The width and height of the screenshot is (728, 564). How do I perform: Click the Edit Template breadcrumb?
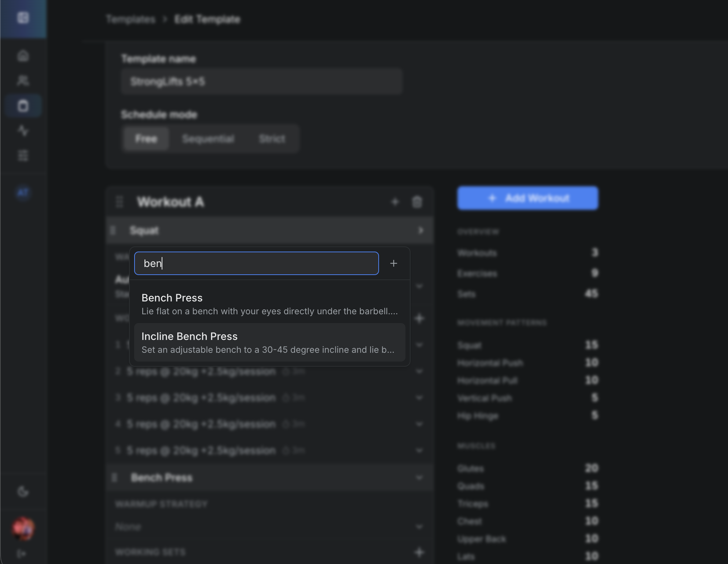click(207, 19)
